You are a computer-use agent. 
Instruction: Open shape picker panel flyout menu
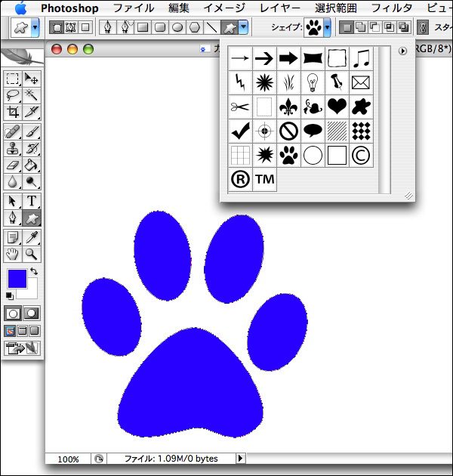(x=402, y=51)
